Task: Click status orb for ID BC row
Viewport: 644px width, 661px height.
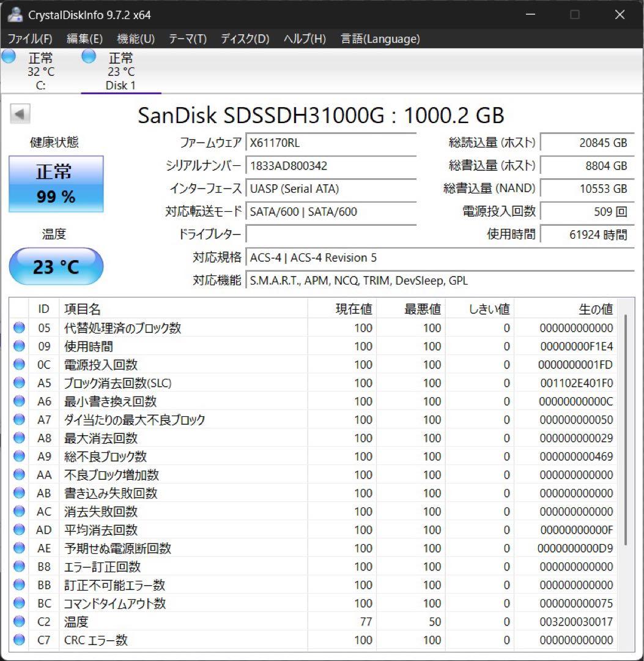Action: (x=19, y=603)
